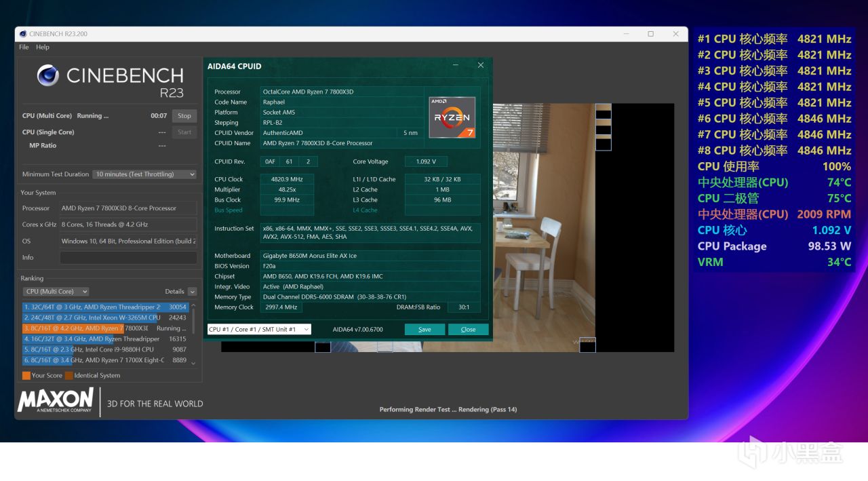
Task: Click the Motherboard Gigabyte B650M field
Action: click(x=370, y=256)
